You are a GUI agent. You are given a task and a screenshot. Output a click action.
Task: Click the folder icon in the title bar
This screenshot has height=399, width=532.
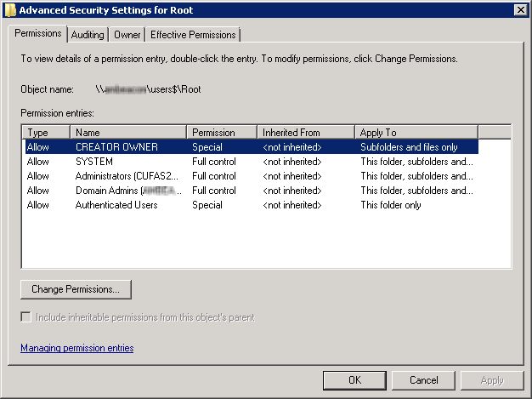point(9,9)
